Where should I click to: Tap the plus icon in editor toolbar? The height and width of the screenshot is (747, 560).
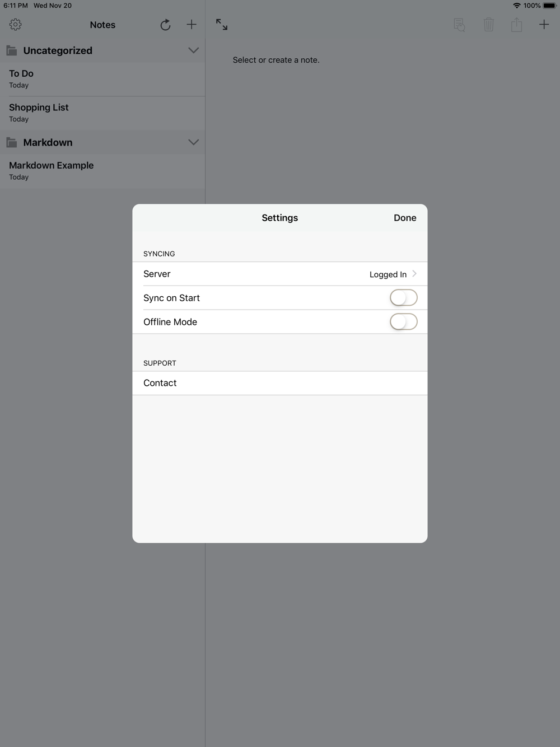pos(544,25)
